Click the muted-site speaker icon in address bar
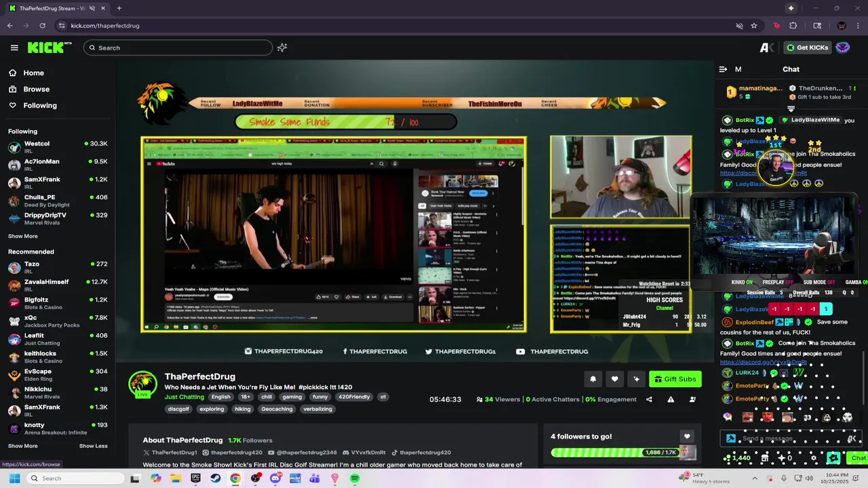The width and height of the screenshot is (868, 488). coord(739,26)
